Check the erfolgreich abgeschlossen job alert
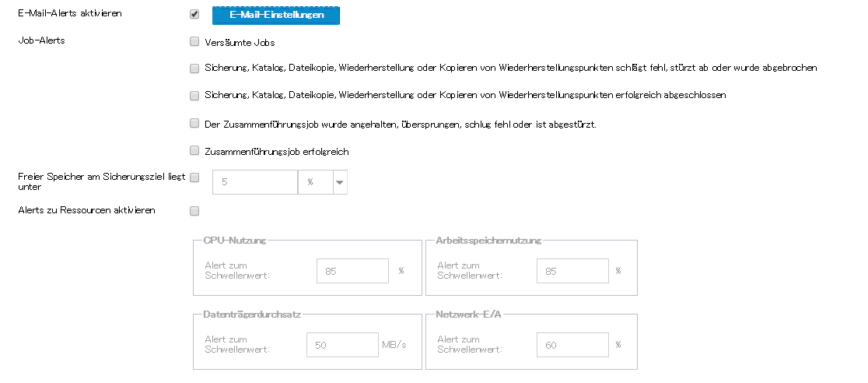This screenshot has width=868, height=383. (194, 95)
